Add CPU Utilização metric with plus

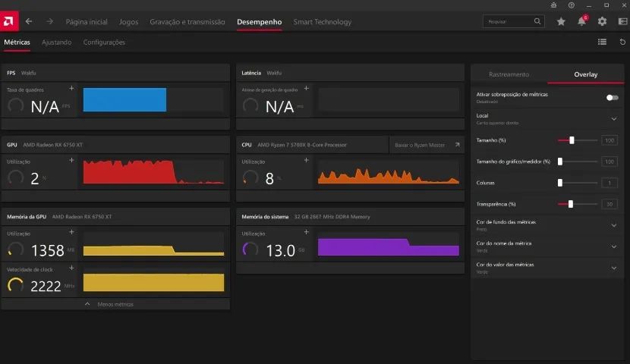(306, 160)
